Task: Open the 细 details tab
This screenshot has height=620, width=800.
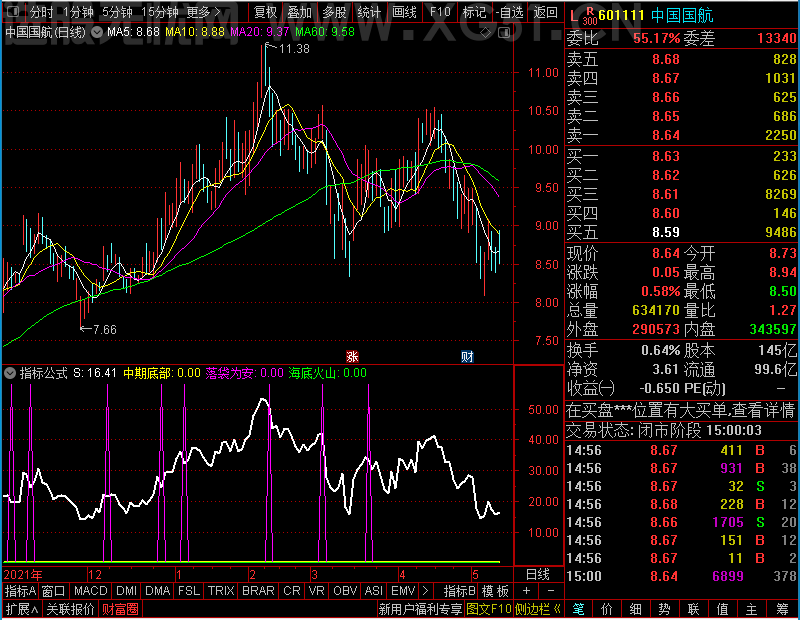Action: coord(635,609)
